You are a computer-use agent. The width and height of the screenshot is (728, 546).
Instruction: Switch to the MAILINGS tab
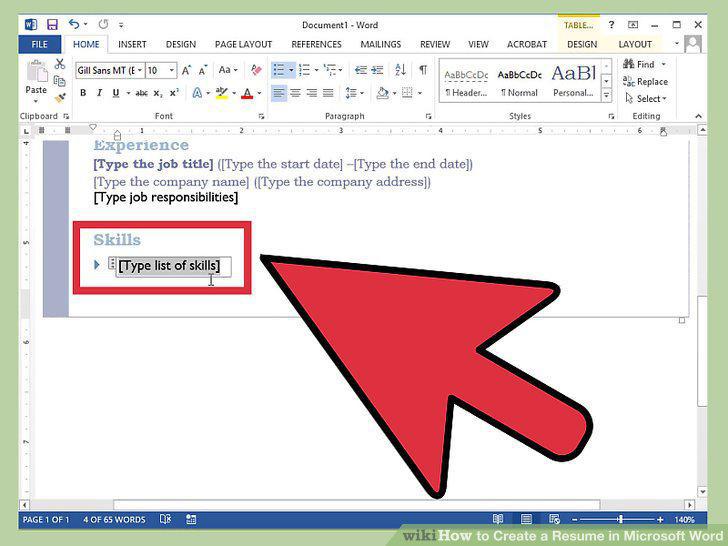point(381,45)
